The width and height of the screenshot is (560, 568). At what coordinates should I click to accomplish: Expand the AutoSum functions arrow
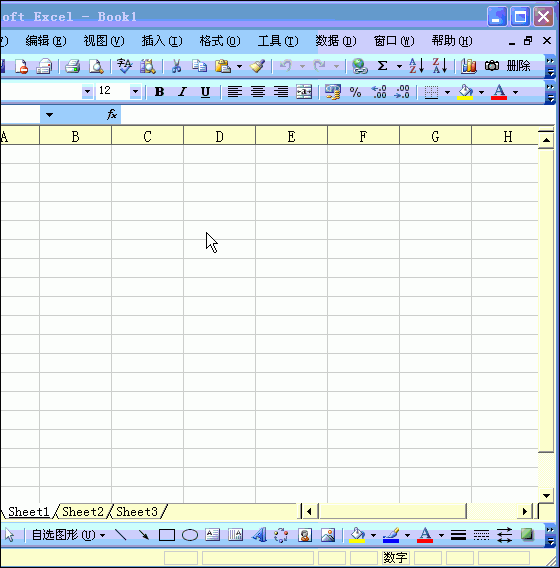399,66
